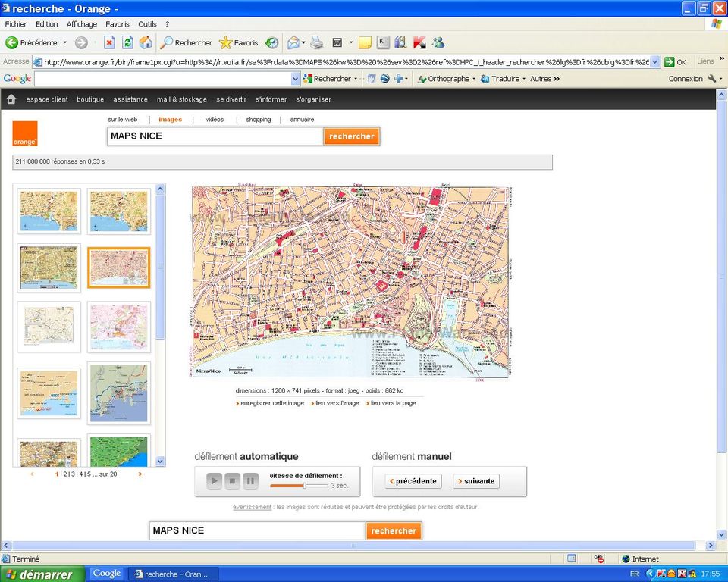Click the Stop loading icon

click(109, 43)
